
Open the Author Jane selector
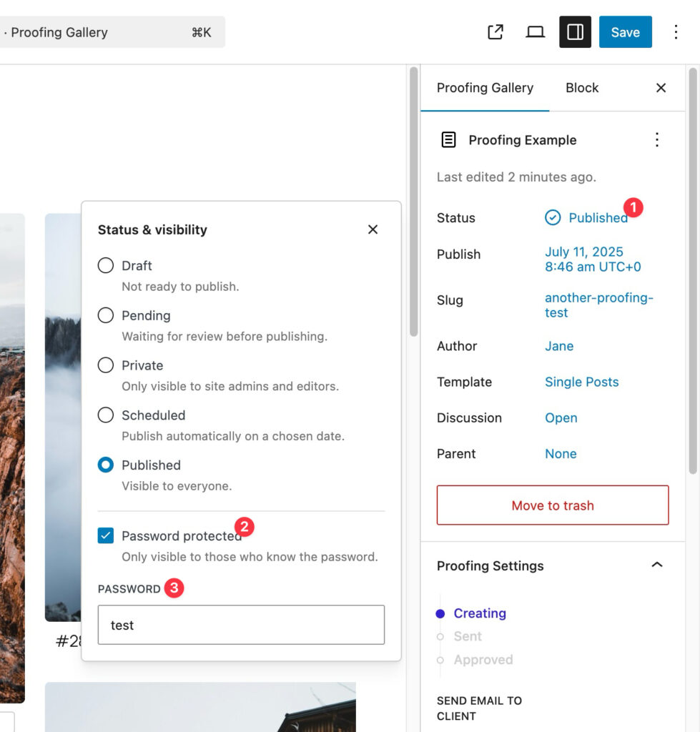[558, 346]
